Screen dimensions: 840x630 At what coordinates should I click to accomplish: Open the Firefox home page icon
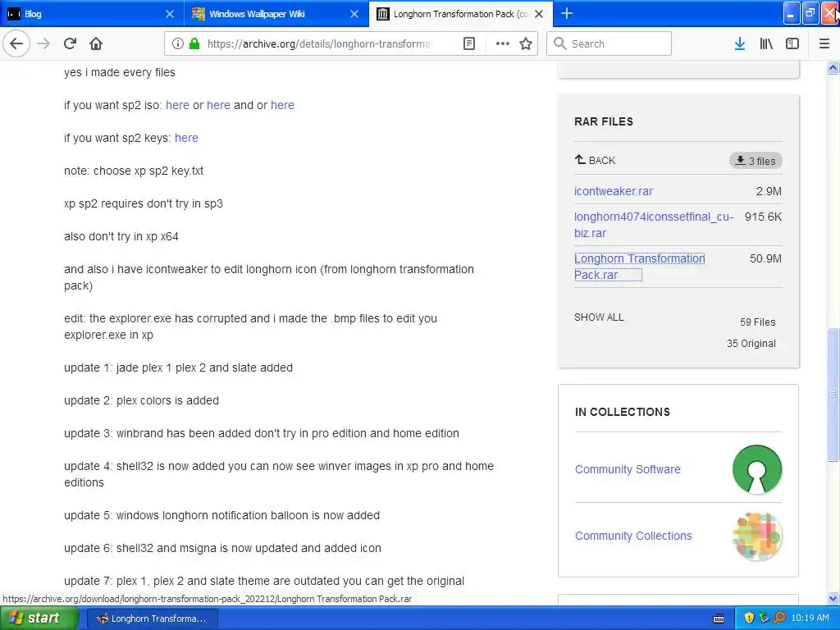click(x=96, y=43)
